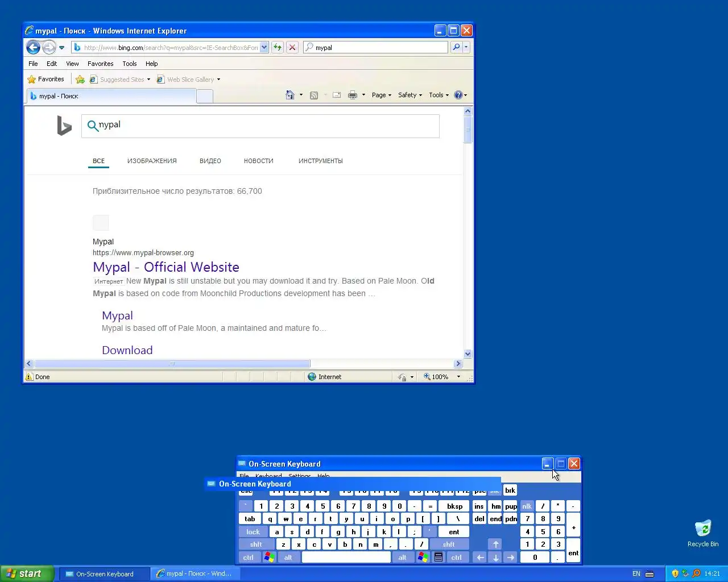This screenshot has height=582, width=728.
Task: Click the Print icon in command bar
Action: coord(353,95)
